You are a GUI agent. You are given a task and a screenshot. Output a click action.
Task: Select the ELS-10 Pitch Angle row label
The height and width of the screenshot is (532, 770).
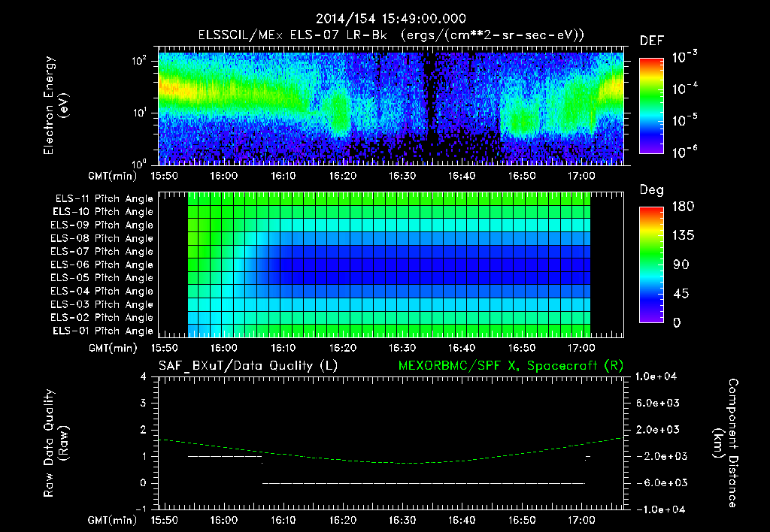tap(103, 212)
